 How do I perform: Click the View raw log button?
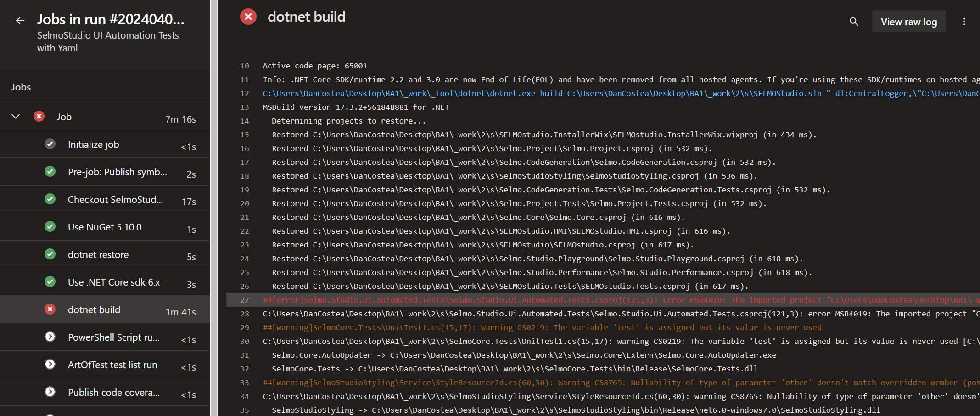pos(908,21)
